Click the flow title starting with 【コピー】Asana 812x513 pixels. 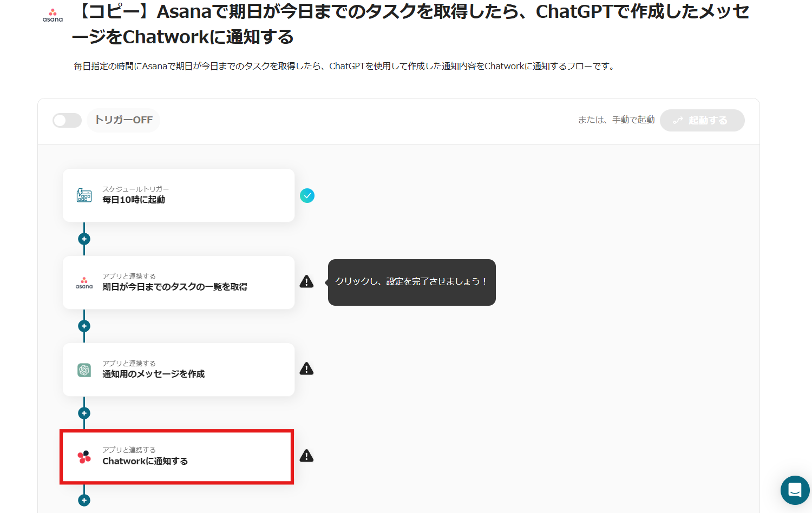(411, 24)
